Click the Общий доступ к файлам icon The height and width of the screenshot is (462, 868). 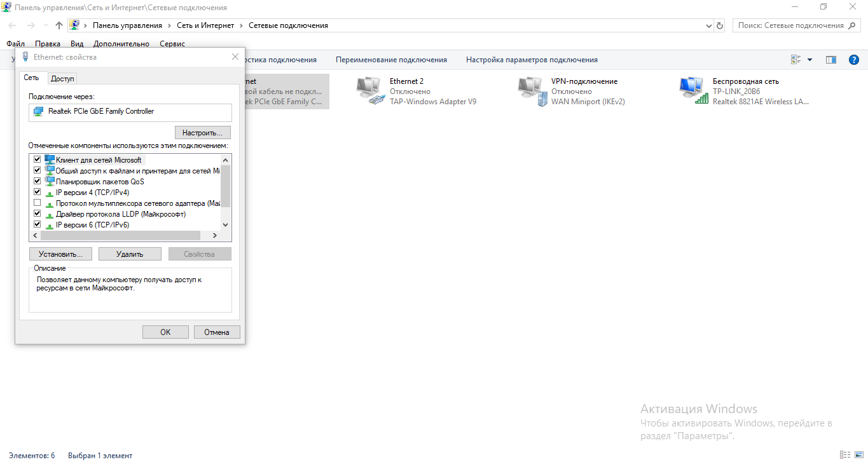click(x=50, y=170)
